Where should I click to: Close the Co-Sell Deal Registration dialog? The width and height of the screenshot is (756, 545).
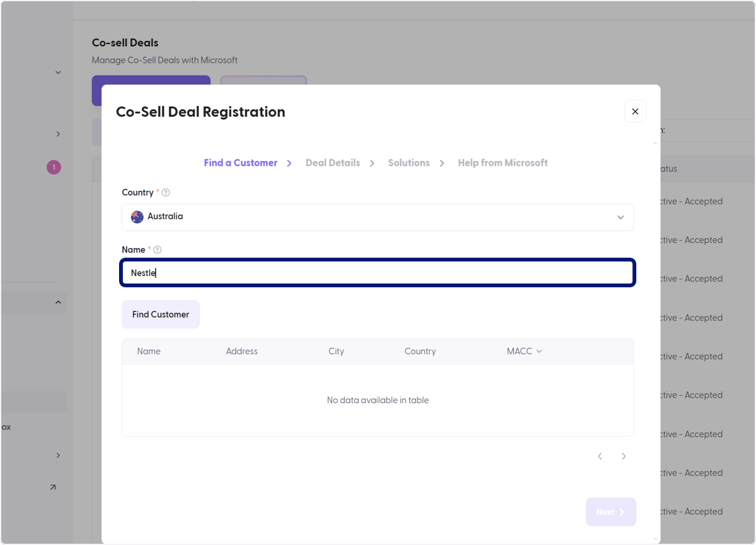(x=635, y=112)
